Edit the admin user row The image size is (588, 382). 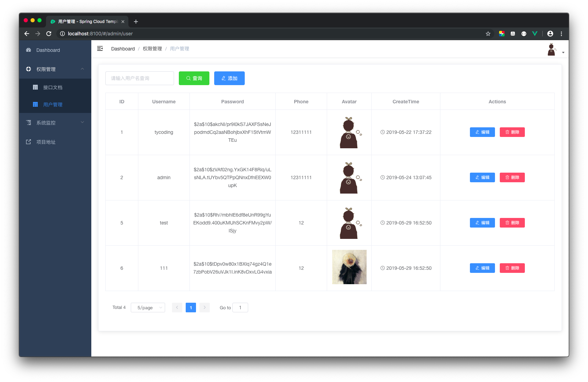[x=482, y=177]
